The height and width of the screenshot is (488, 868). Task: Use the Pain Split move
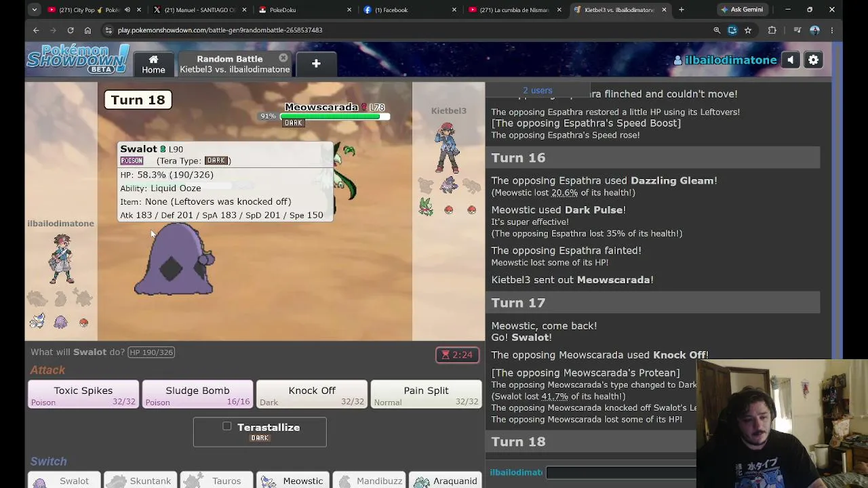(x=426, y=394)
